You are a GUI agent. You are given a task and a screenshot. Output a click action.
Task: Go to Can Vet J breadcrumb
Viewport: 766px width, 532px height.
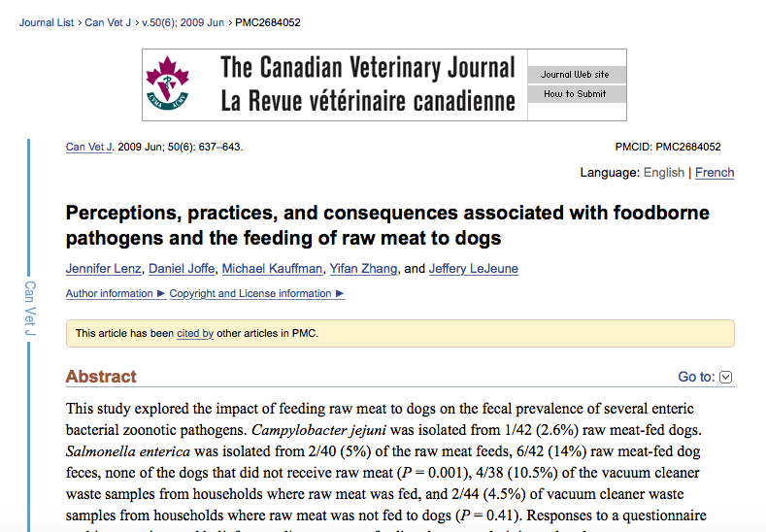[x=107, y=22]
